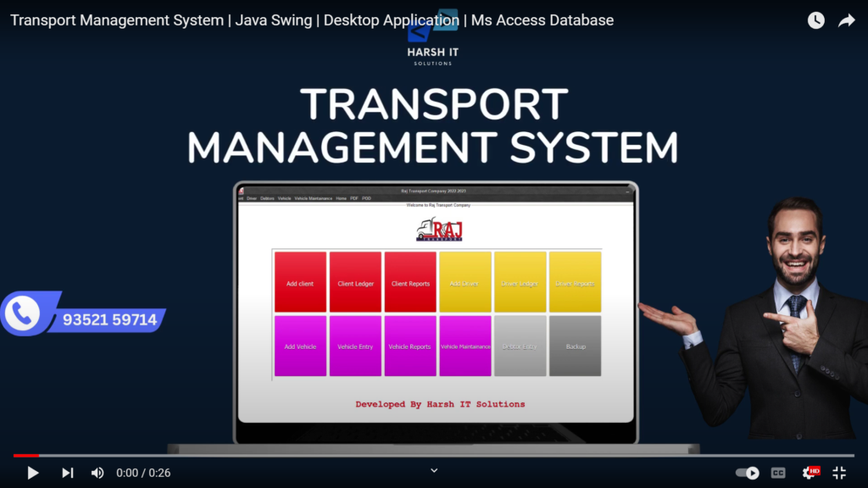868x488 pixels.
Task: Exit full screen mode
Action: click(x=839, y=473)
